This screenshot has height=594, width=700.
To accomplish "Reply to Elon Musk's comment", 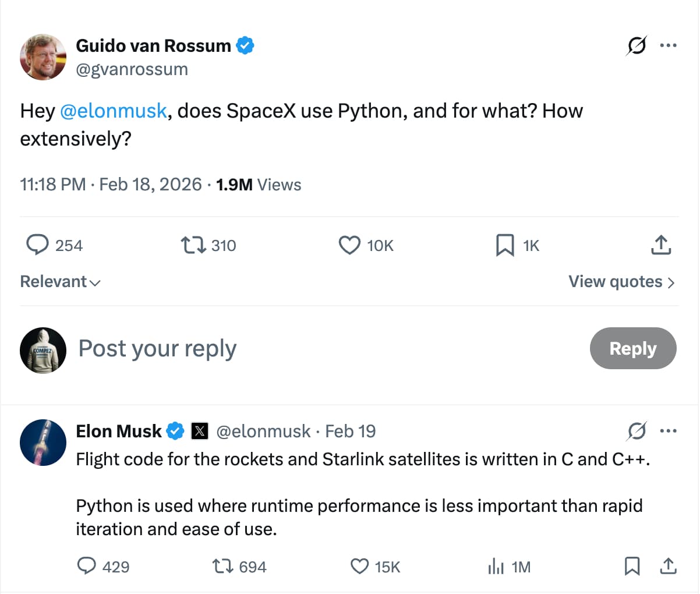I will click(87, 566).
